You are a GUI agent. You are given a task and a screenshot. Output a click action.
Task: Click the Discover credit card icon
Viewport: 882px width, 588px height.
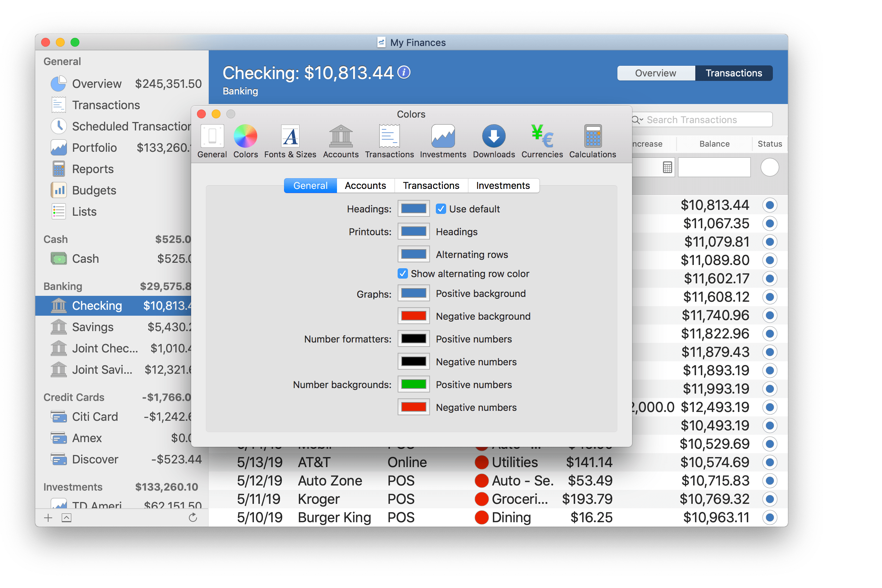(58, 459)
